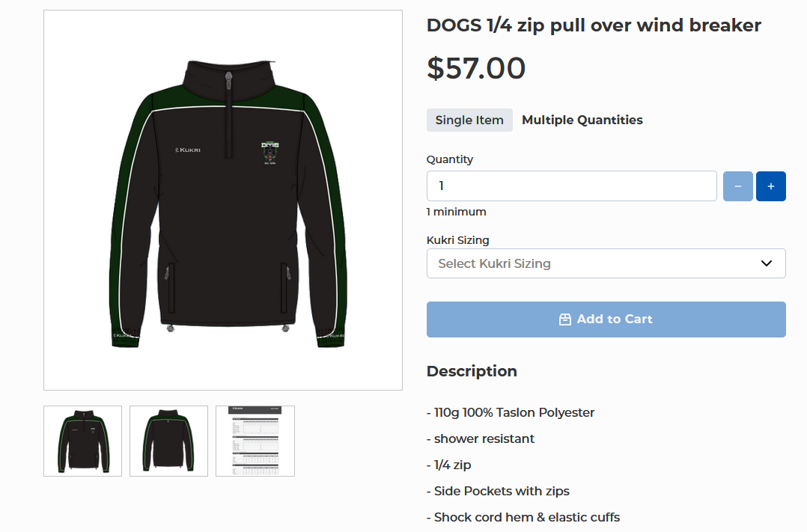Click the Kukri Sizing field label

[x=457, y=240]
